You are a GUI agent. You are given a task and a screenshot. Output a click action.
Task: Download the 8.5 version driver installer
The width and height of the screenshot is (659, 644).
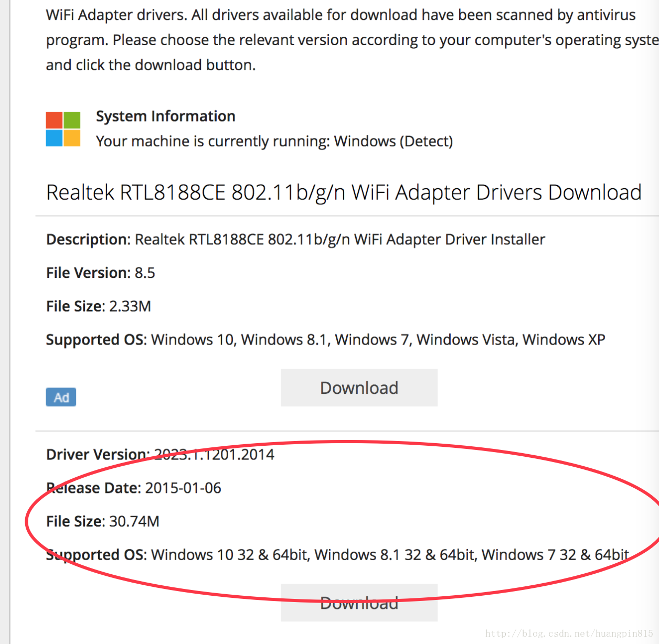point(359,388)
